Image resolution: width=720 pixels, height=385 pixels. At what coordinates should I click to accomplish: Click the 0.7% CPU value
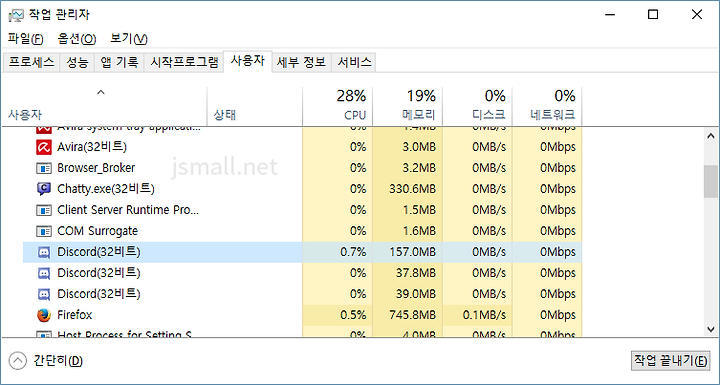[353, 252]
